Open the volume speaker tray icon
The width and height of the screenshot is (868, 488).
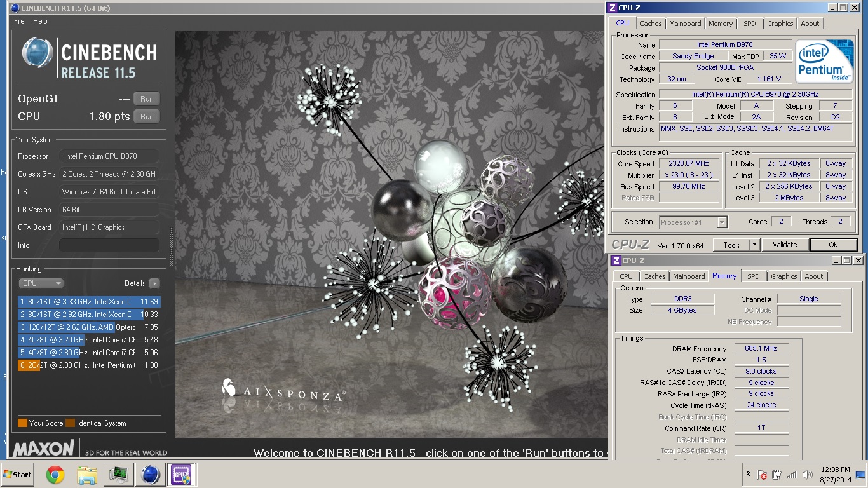808,475
